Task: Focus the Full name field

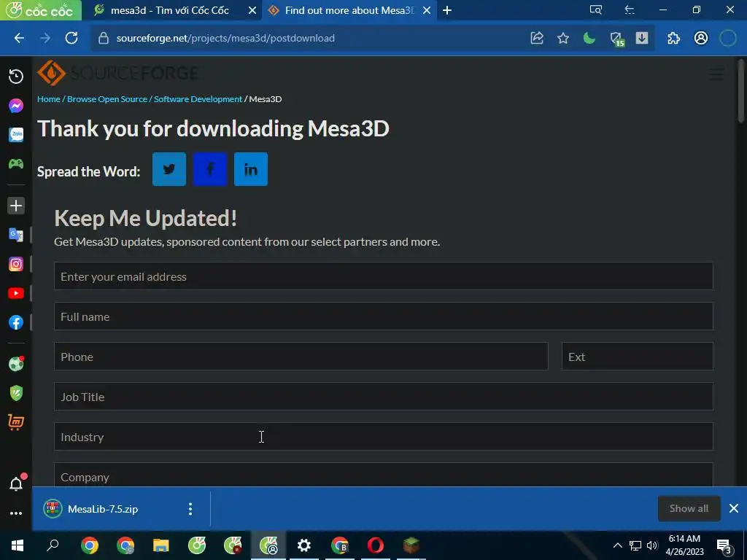Action: click(384, 316)
